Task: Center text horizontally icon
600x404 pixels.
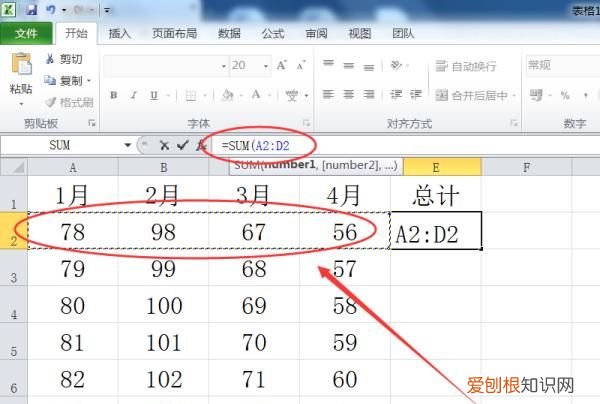Action: click(x=349, y=94)
